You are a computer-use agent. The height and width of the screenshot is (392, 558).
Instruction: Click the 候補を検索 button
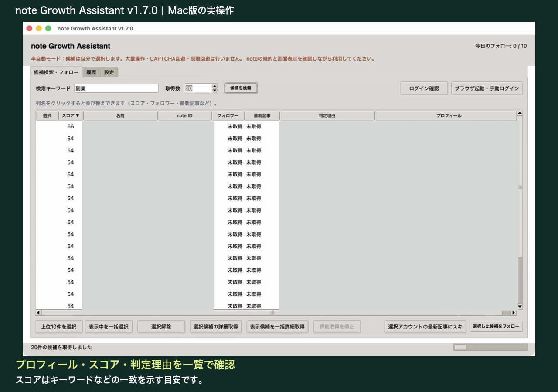(241, 88)
